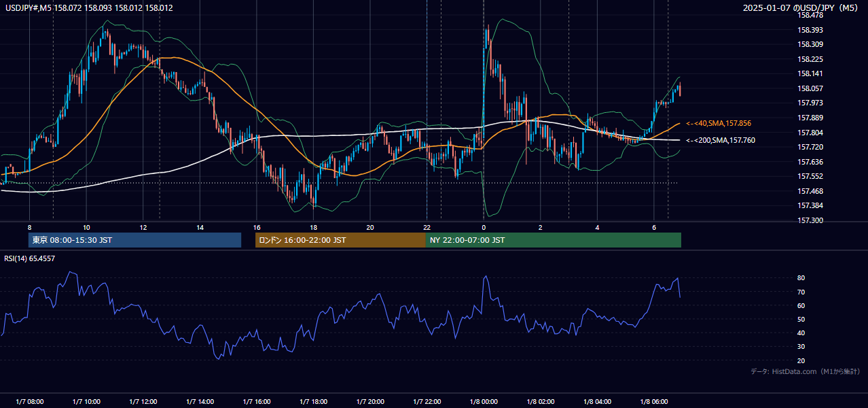868x408 pixels.
Task: Click the bottom time label 1/8 02:00
Action: pos(541,402)
